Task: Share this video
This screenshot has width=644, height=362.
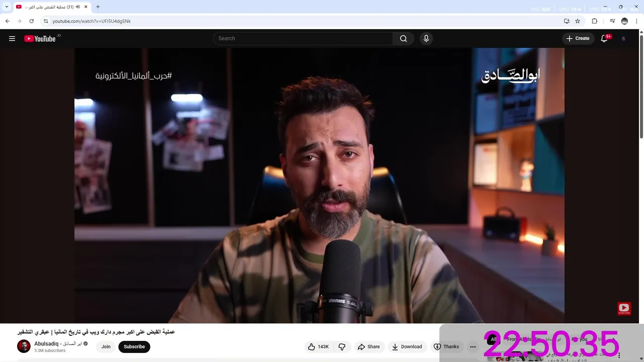Action: (x=369, y=346)
